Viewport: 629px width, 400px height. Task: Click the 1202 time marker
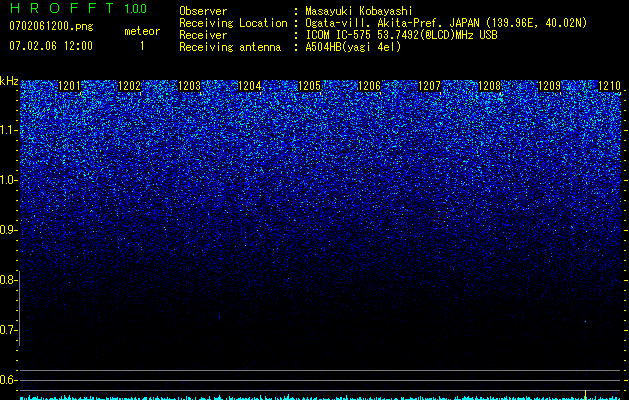click(130, 86)
